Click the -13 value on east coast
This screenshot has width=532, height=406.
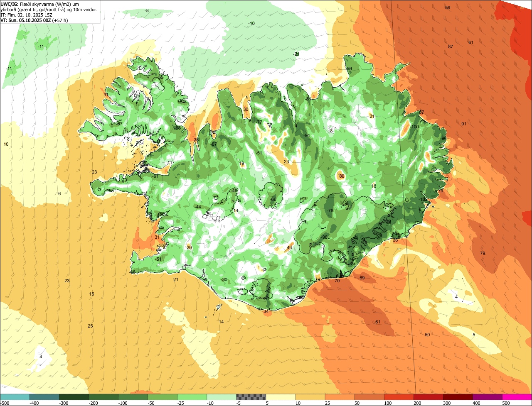(424, 199)
